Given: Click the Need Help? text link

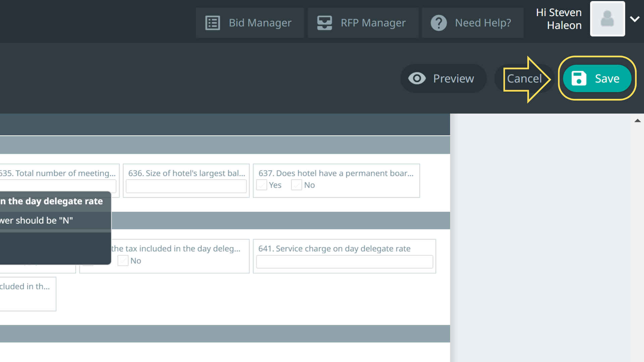Looking at the screenshot, I should (483, 23).
